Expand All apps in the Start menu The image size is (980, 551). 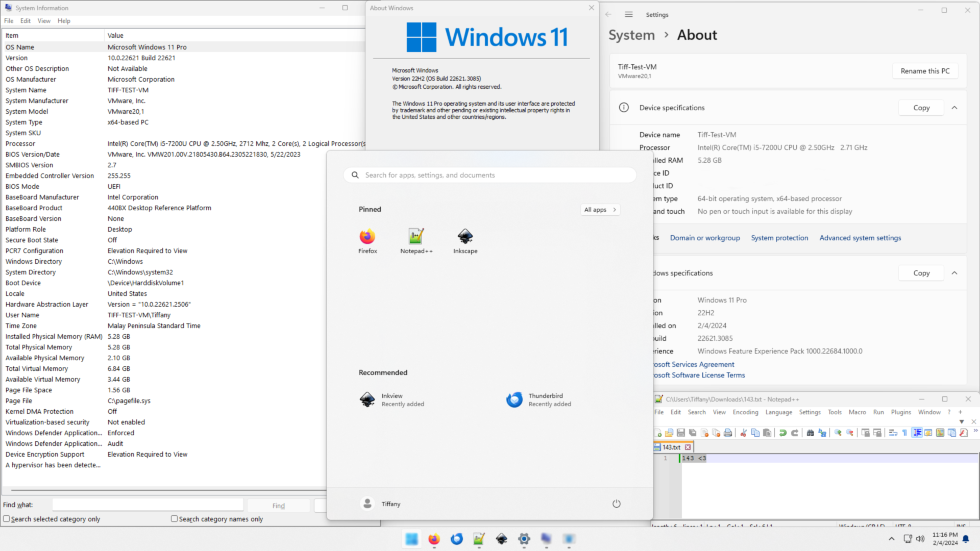click(x=600, y=209)
